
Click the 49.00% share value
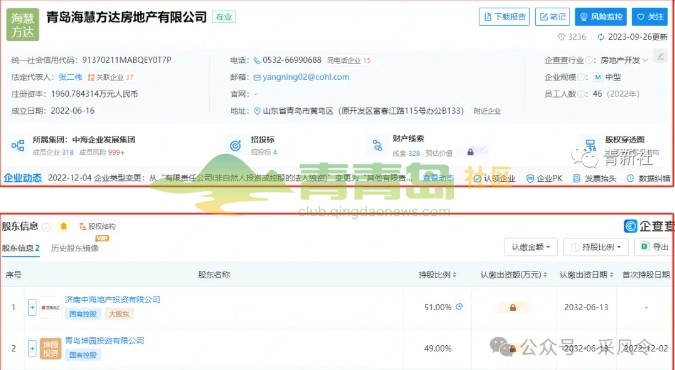point(437,348)
